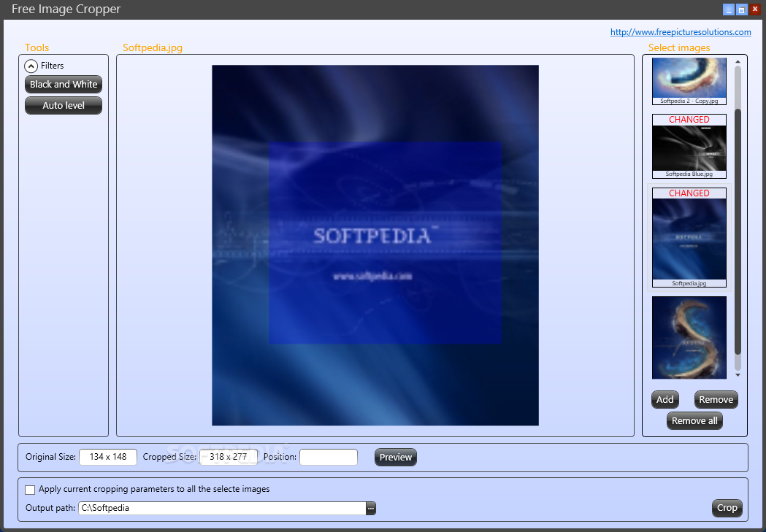Click the CHANGED label on Softpedia.jpg

click(689, 193)
